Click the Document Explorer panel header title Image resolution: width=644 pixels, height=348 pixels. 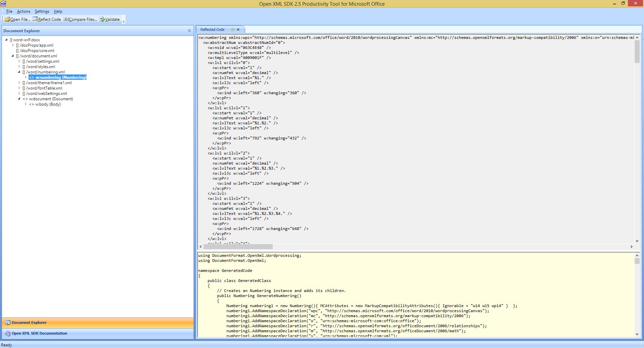pos(22,31)
